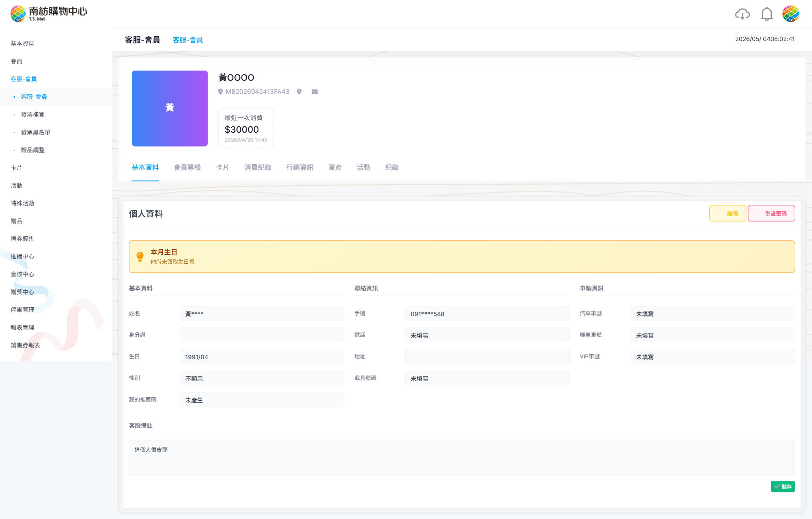Image resolution: width=812 pixels, height=519 pixels.
Task: Expand 卡片 sidebar menu
Action: pos(16,168)
